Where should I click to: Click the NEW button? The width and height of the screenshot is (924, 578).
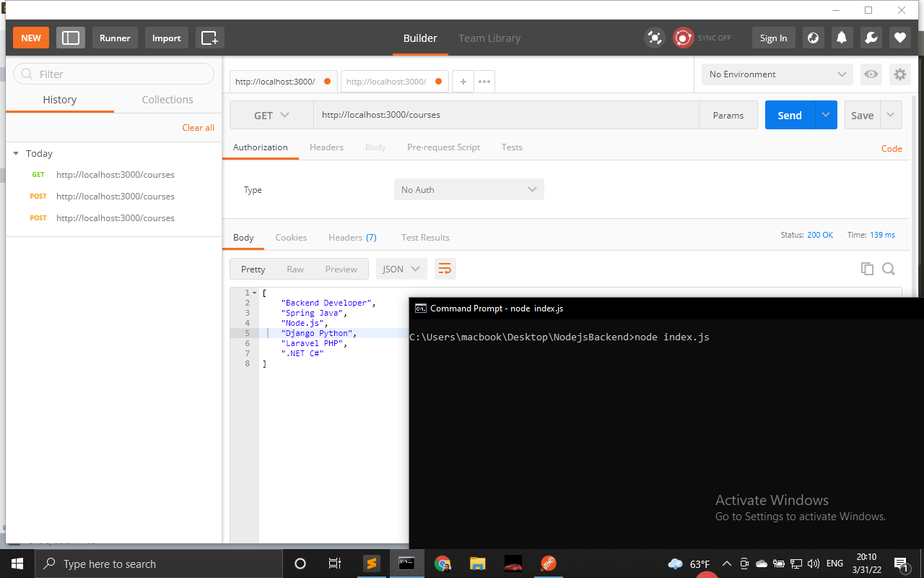click(x=31, y=38)
